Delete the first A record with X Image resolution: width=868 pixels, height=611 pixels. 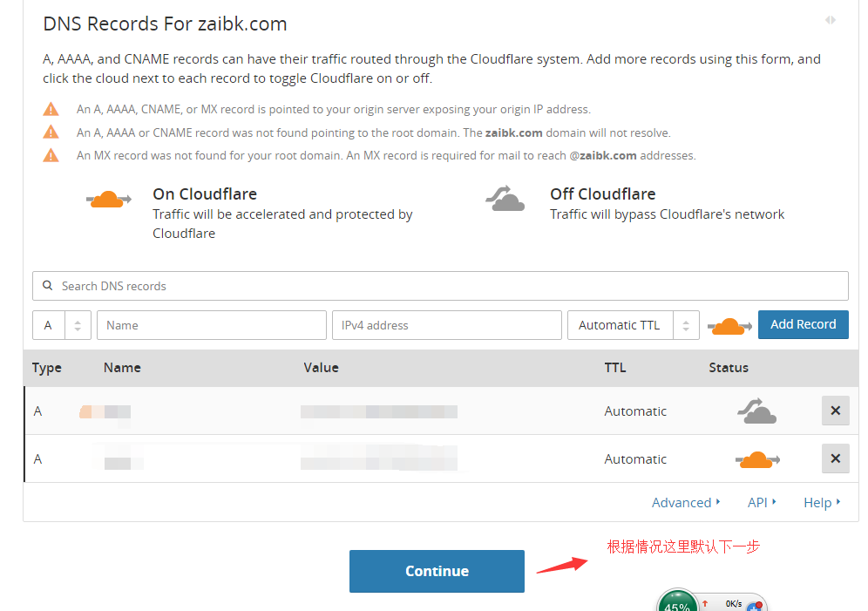[836, 411]
